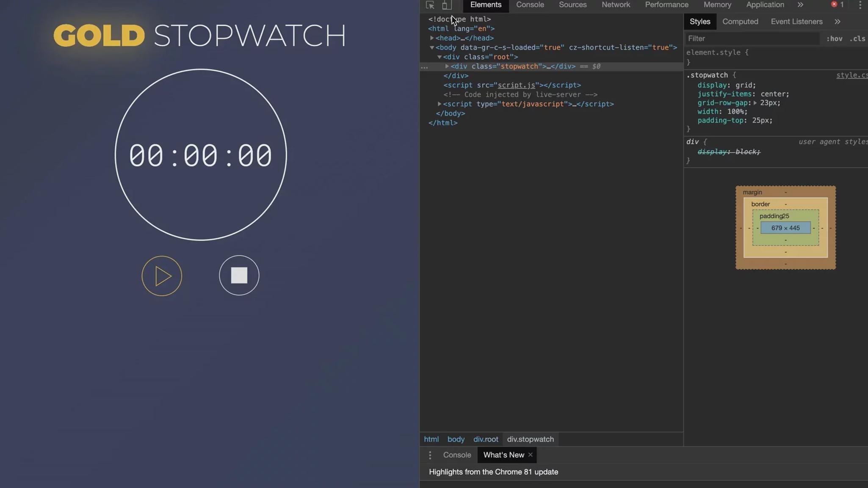Image resolution: width=868 pixels, height=488 pixels.
Task: Start the stopwatch with the play button
Action: (x=162, y=276)
